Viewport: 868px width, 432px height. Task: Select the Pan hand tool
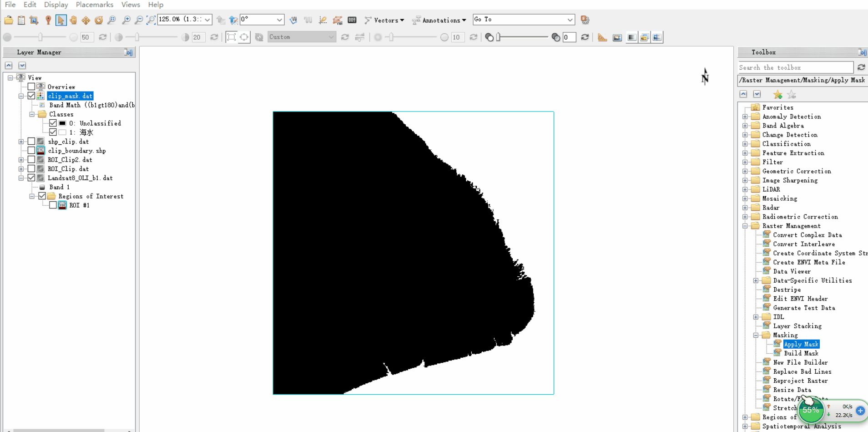pyautogui.click(x=73, y=20)
